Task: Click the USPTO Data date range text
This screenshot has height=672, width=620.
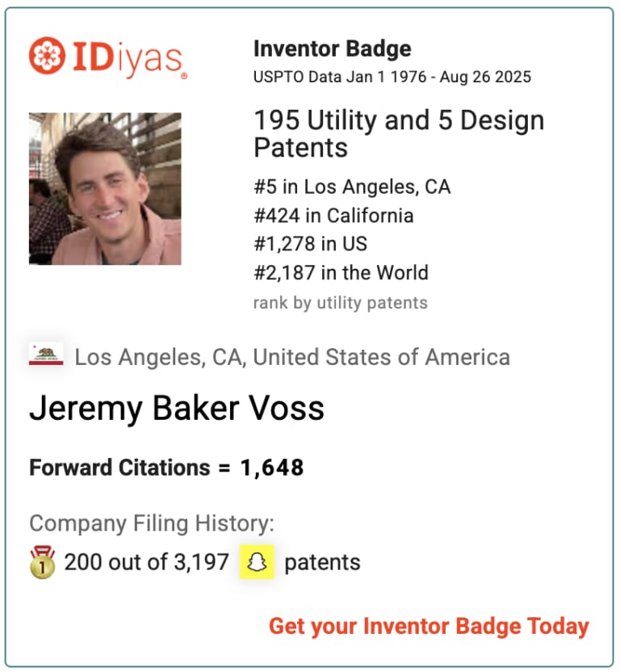Action: coord(392,78)
